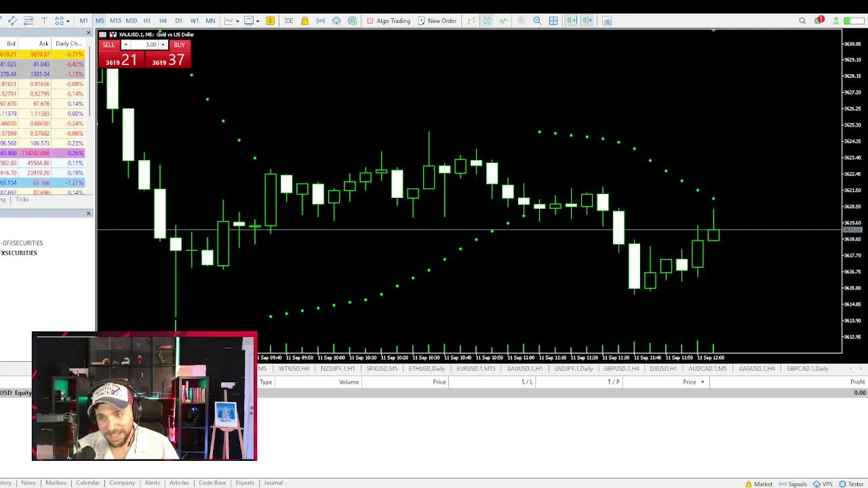Click the BUY button on one-click panel
This screenshot has height=488, width=868.
179,45
